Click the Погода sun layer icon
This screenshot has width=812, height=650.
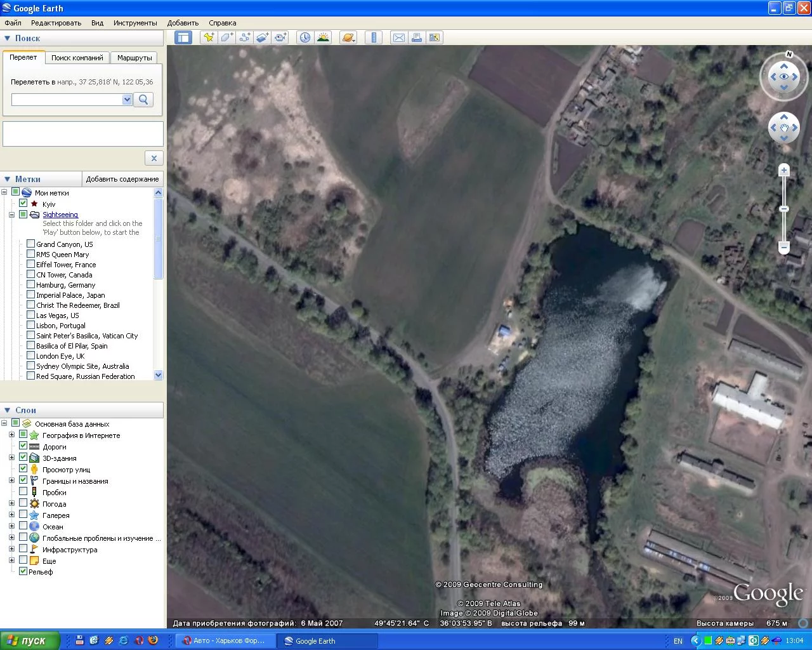point(34,503)
